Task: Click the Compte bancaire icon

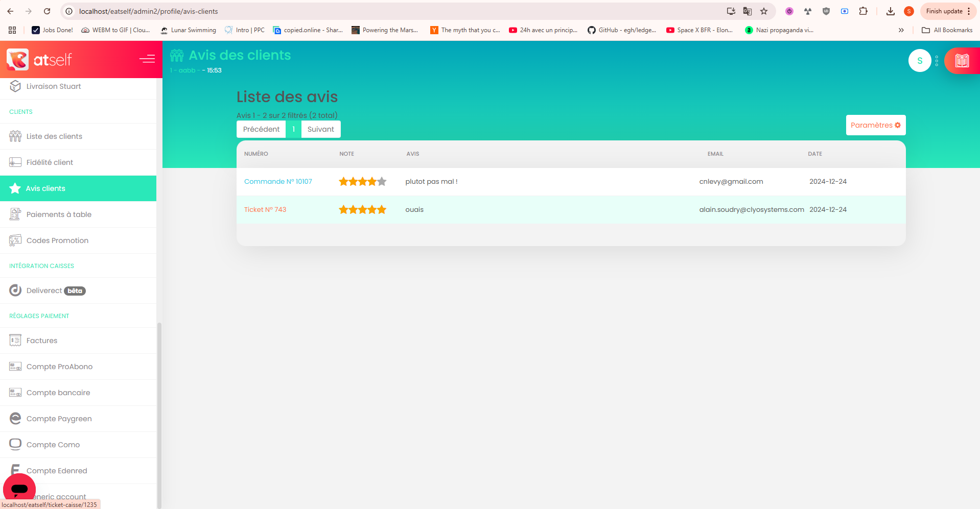Action: (x=15, y=393)
